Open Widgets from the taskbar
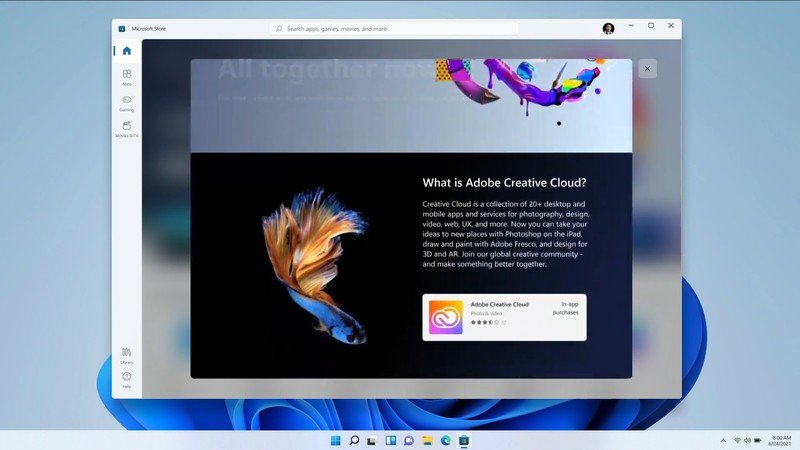Image resolution: width=800 pixels, height=450 pixels. click(390, 440)
